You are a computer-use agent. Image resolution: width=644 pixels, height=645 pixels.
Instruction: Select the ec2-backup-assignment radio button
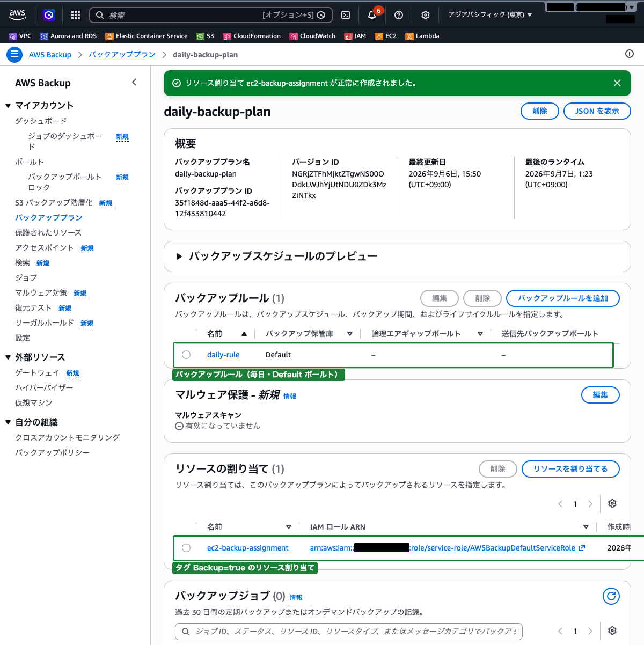tap(186, 548)
